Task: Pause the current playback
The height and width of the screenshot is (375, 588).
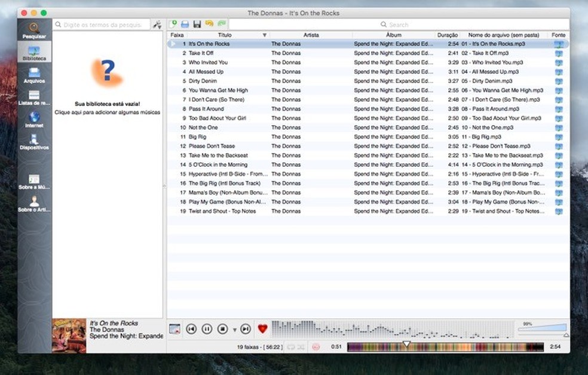Action: [x=207, y=329]
